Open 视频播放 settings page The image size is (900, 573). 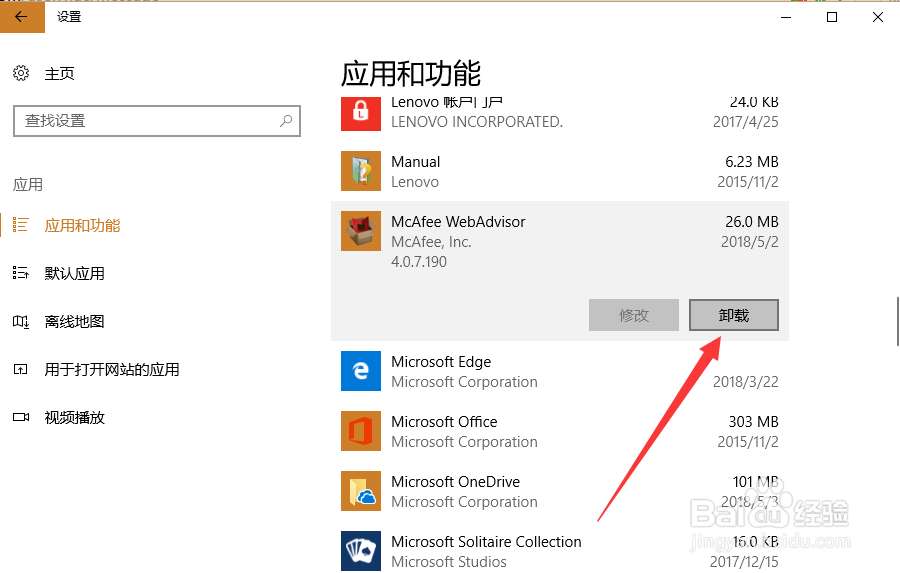click(x=74, y=417)
